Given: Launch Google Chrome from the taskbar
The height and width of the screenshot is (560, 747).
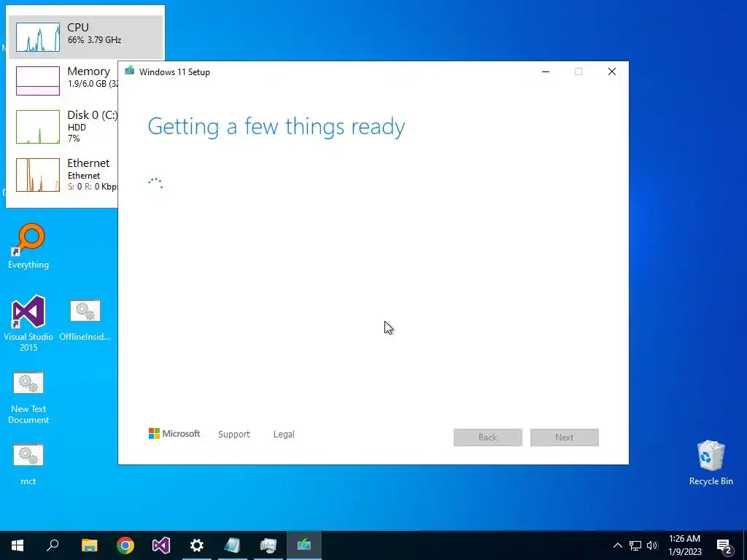Looking at the screenshot, I should (x=125, y=545).
